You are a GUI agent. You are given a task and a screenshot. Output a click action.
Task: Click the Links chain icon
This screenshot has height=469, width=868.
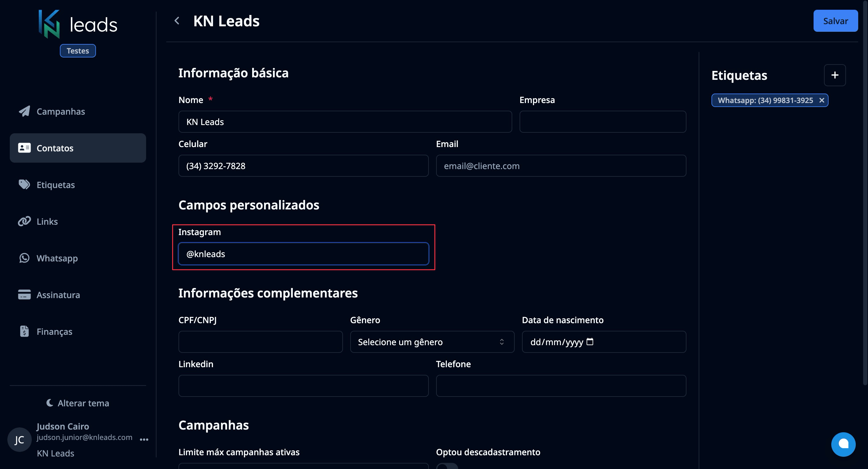(24, 221)
